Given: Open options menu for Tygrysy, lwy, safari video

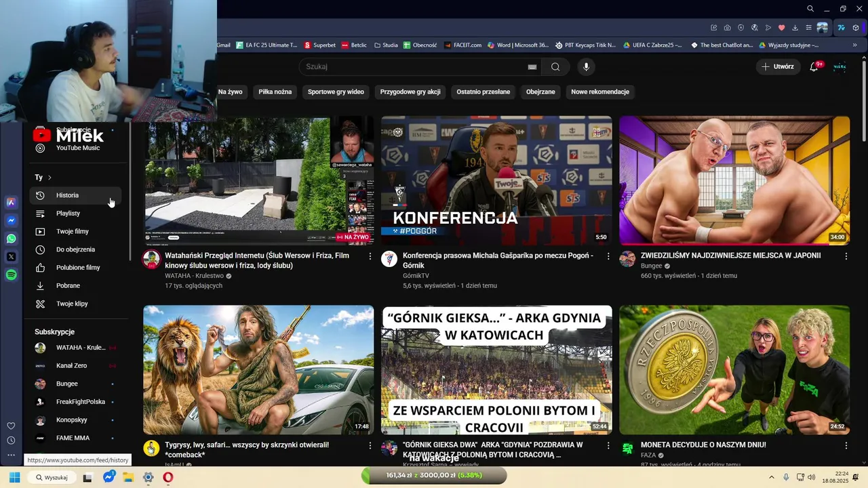Looking at the screenshot, I should coord(370,445).
